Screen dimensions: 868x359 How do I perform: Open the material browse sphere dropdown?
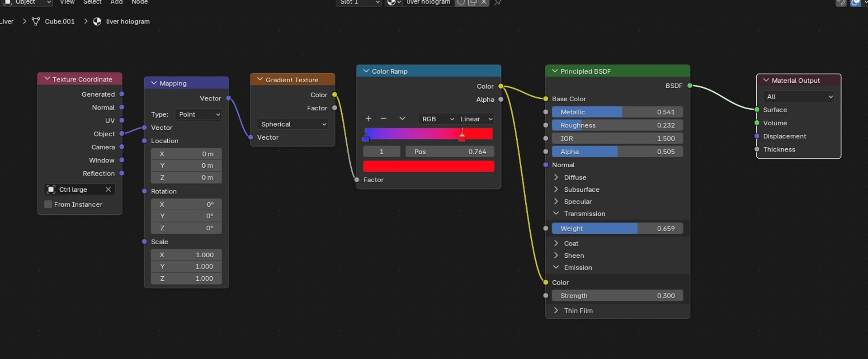coord(394,2)
